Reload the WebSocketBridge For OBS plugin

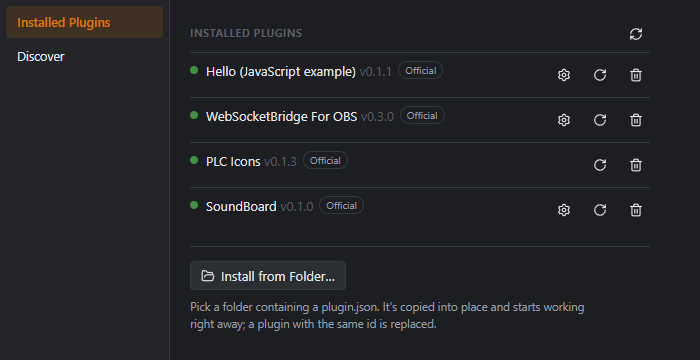pos(600,120)
